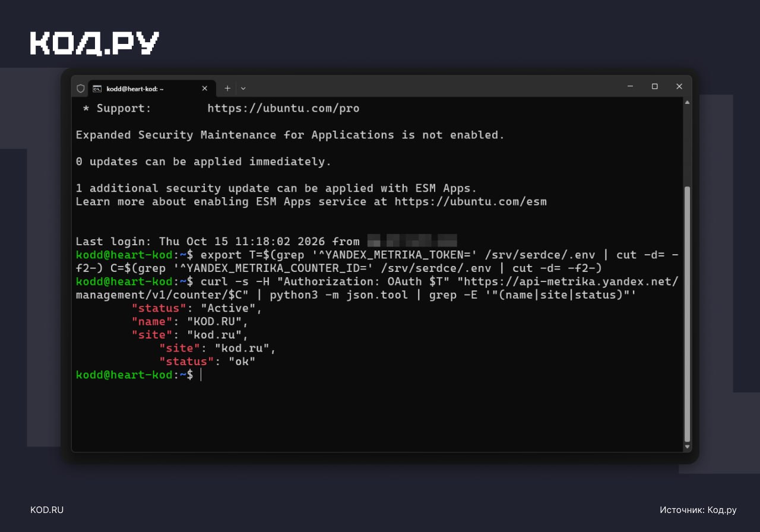Click the empty prompt line with the cursor
This screenshot has height=532, width=760.
(139, 375)
